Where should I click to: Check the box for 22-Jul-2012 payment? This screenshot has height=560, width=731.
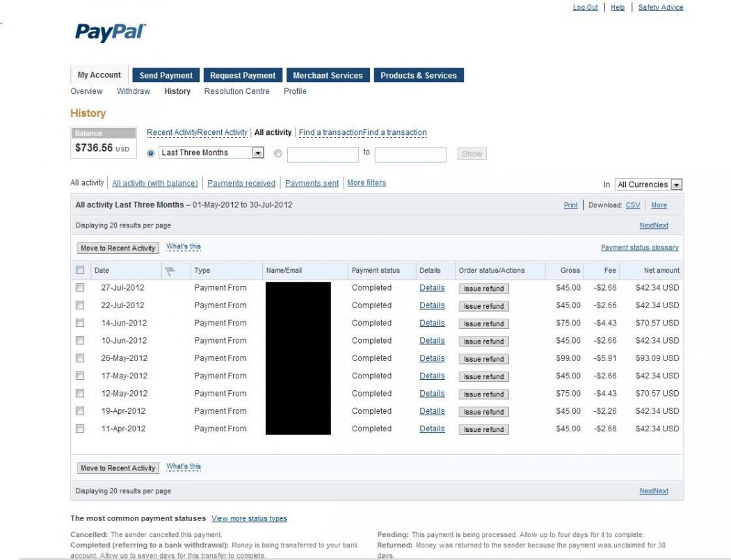click(x=80, y=305)
